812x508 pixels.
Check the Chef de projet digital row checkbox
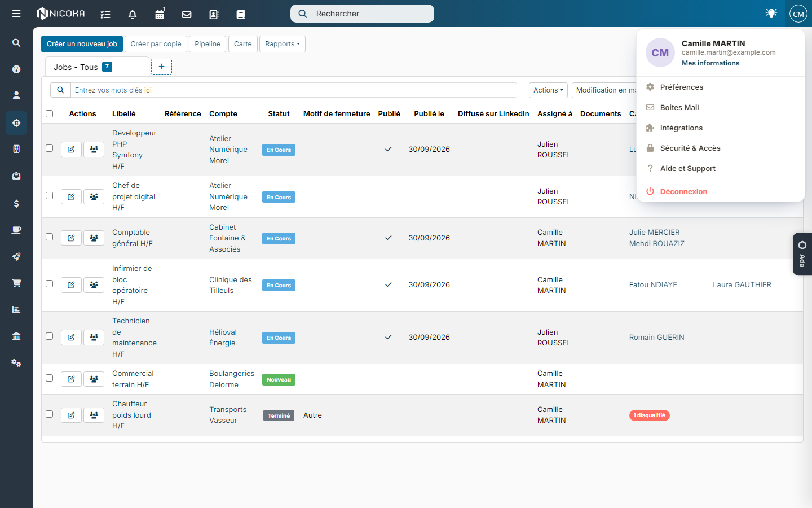click(x=50, y=196)
